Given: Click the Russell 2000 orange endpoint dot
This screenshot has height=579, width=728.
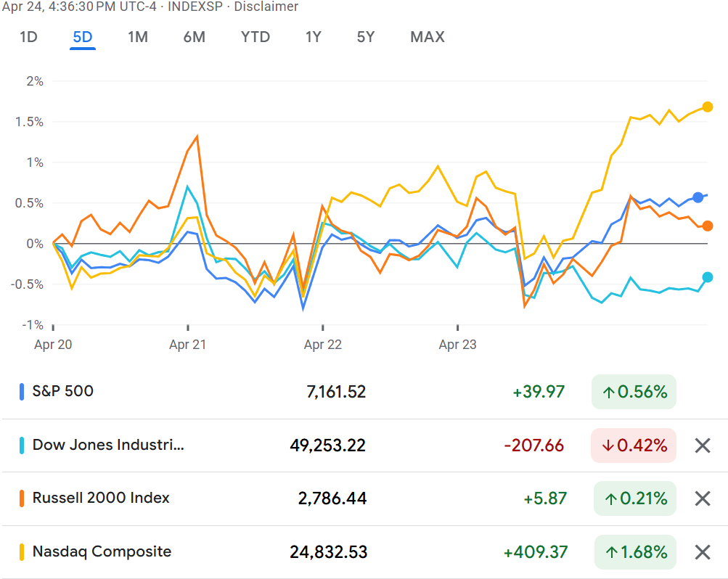Looking at the screenshot, I should pyautogui.click(x=708, y=226).
